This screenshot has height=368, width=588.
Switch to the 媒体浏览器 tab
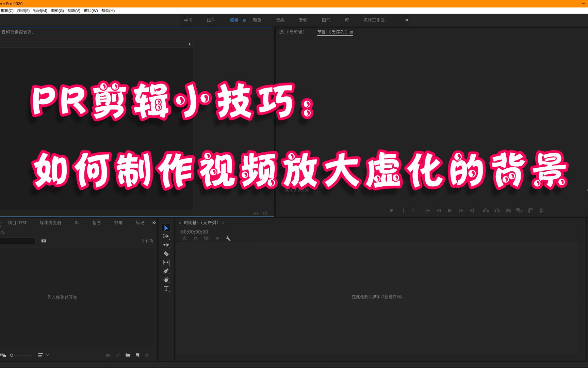click(50, 223)
